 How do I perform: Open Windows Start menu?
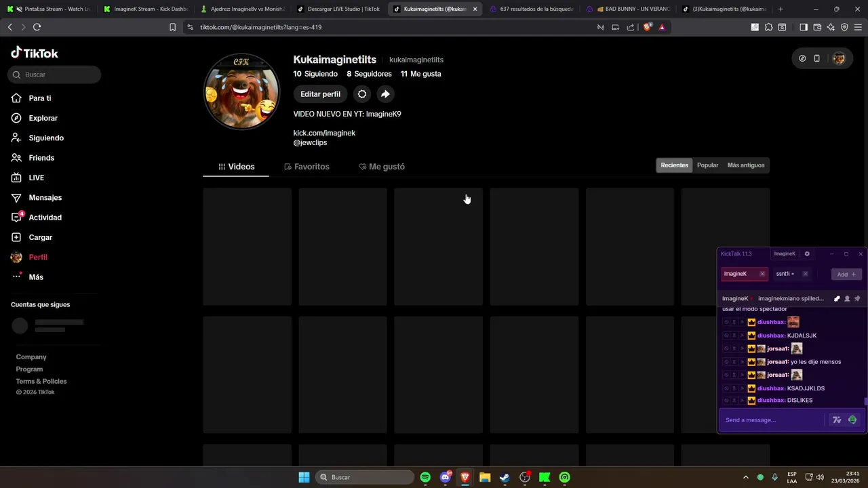[x=304, y=477]
